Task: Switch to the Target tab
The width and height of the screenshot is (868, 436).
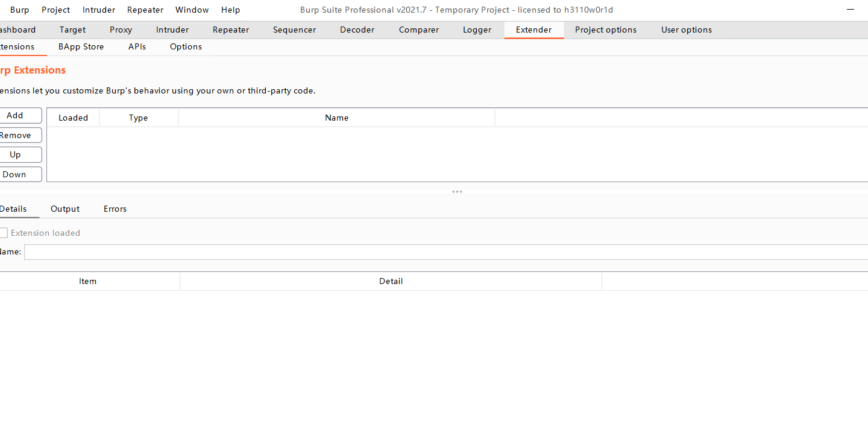Action: [72, 30]
